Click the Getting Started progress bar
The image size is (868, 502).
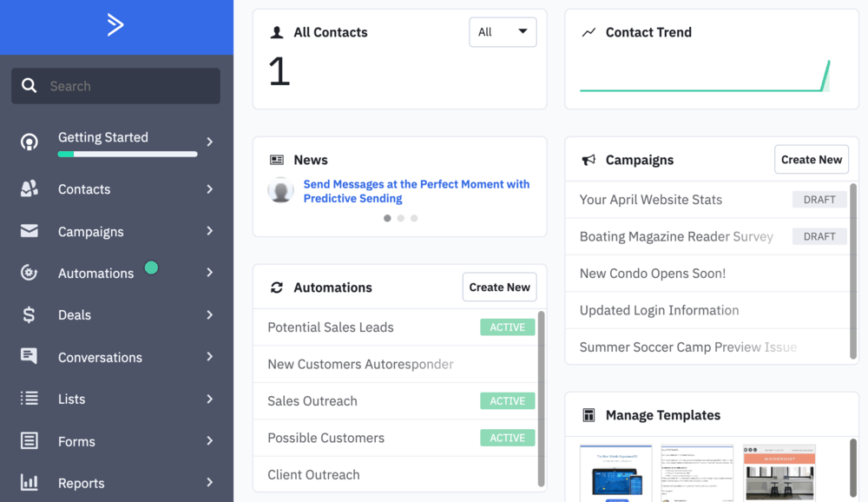pyautogui.click(x=128, y=155)
